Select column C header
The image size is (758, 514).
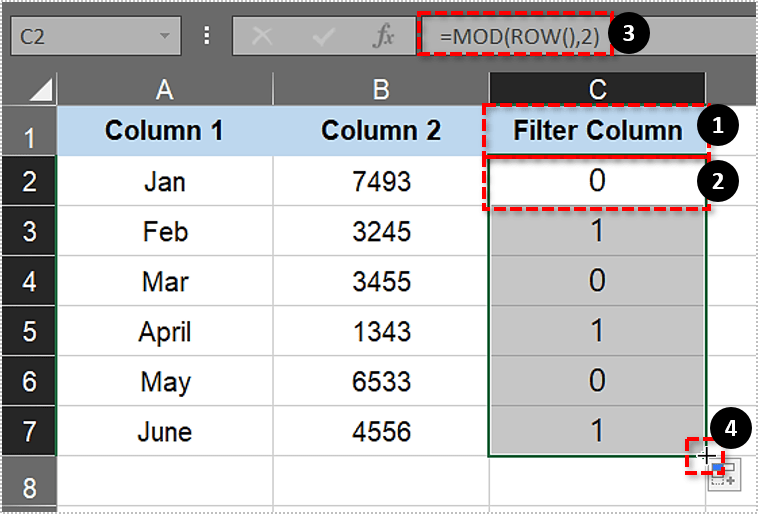click(x=597, y=90)
